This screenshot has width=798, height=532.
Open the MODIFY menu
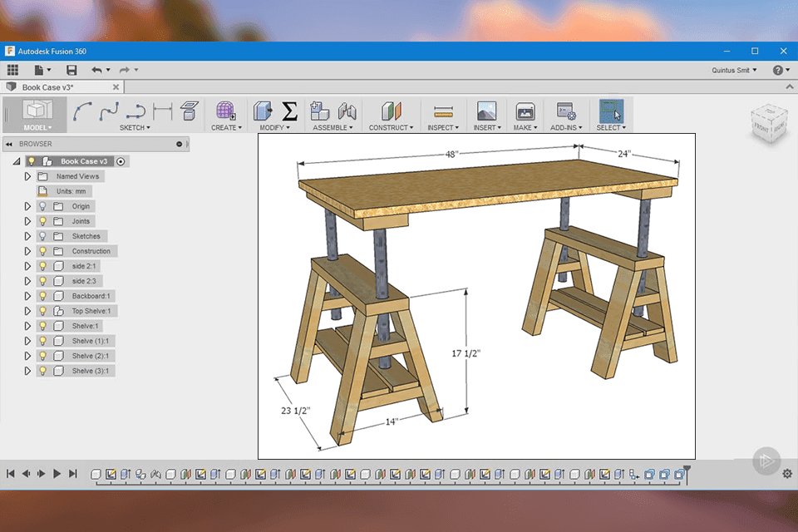click(x=274, y=128)
